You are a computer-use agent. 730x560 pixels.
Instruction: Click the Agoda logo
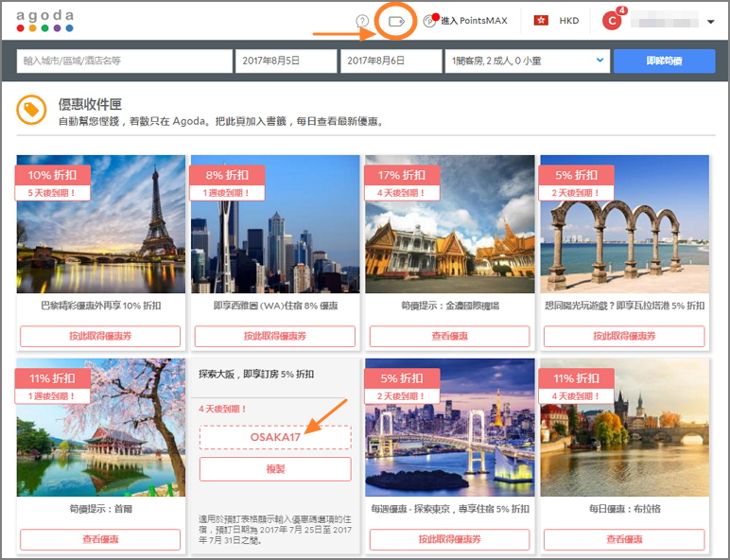pos(44,20)
